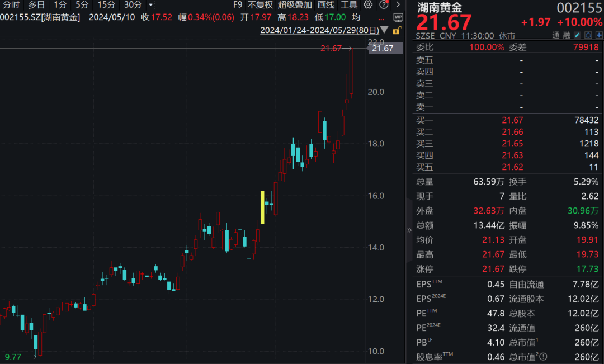Click the 21.67 price tag on the axis

385,48
